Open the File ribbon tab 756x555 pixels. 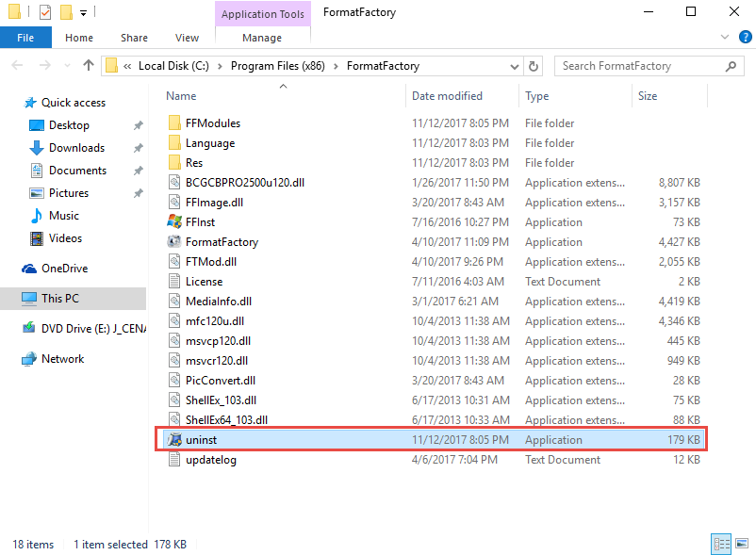click(x=25, y=38)
